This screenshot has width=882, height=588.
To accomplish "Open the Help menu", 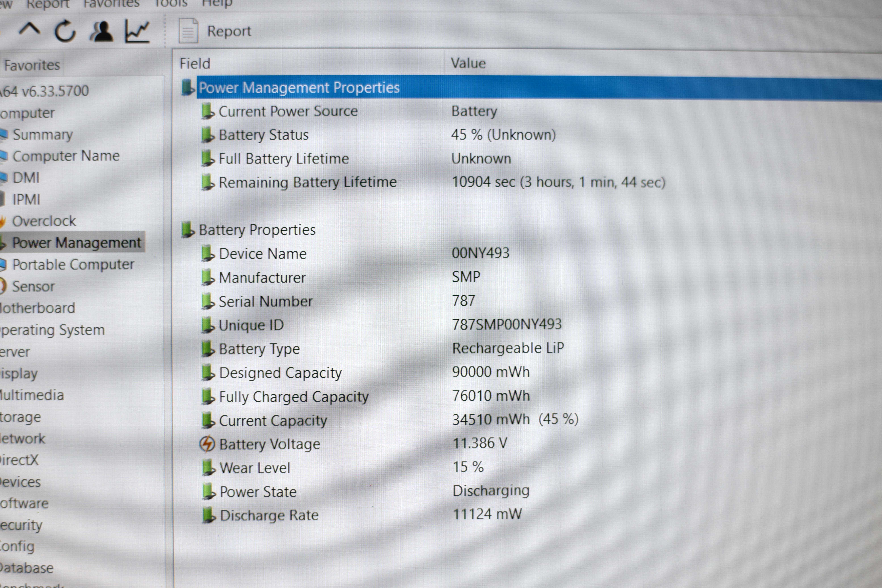I will pyautogui.click(x=217, y=4).
